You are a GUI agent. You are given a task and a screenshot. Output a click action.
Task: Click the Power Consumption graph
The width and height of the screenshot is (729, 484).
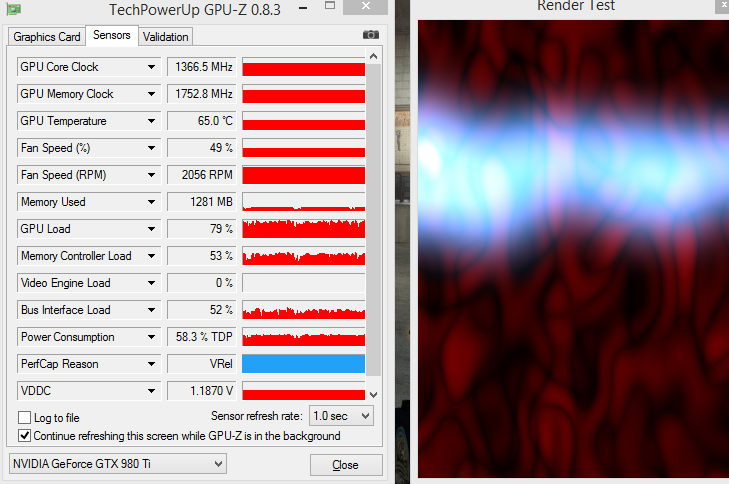(x=304, y=337)
